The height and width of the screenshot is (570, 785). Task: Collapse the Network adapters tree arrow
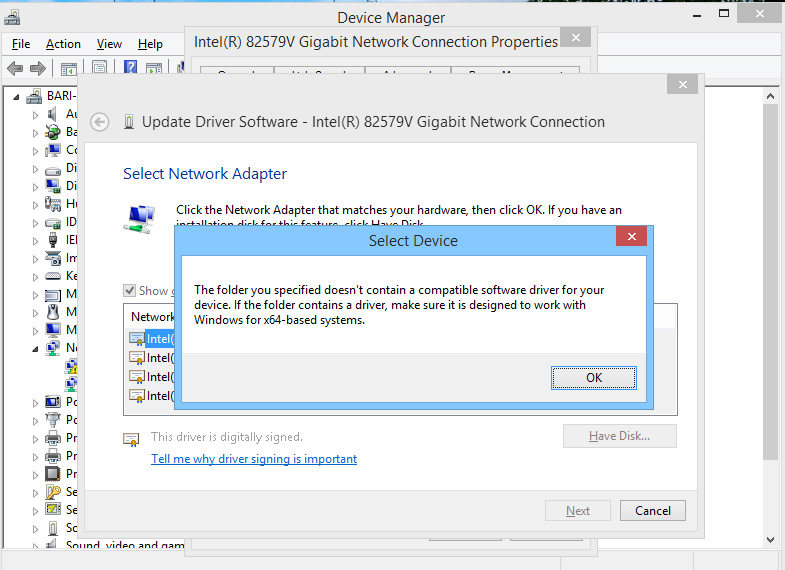point(35,349)
